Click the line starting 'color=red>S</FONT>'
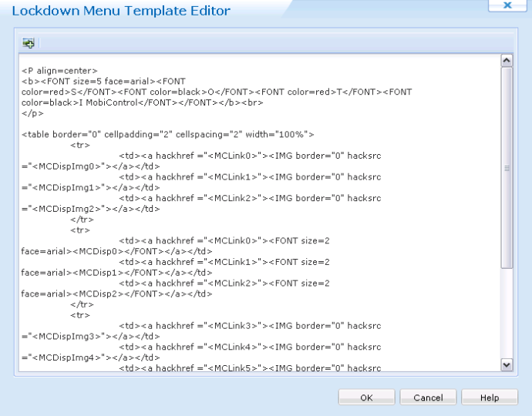The width and height of the screenshot is (532, 416). click(217, 92)
